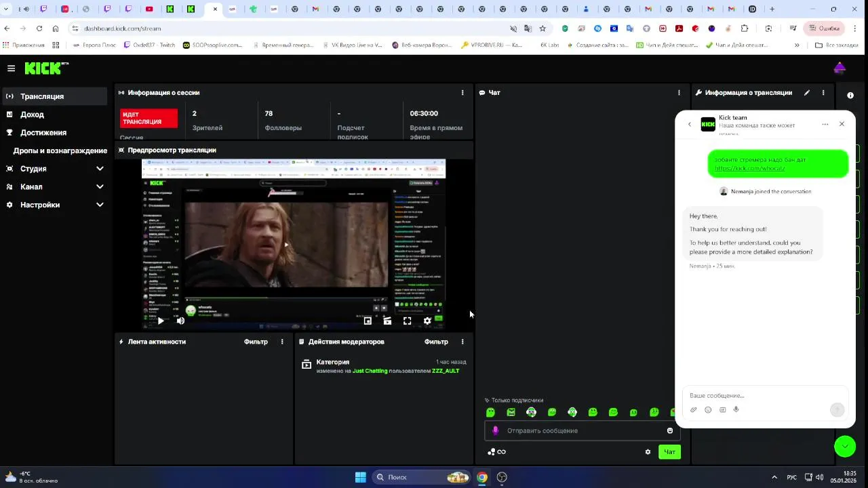
Task: Collapse support widget with green chevron button
Action: pos(845,446)
